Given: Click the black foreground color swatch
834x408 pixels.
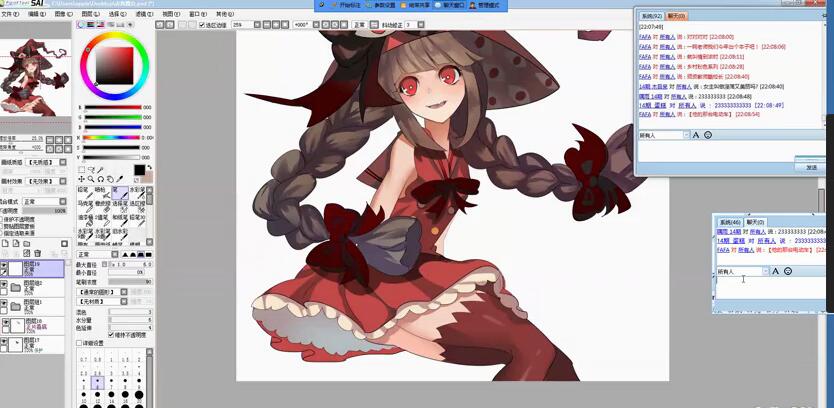Looking at the screenshot, I should pos(139,170).
